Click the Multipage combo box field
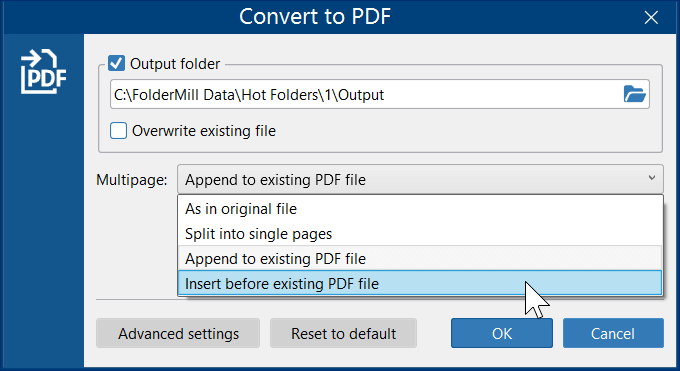680x371 pixels. [420, 179]
